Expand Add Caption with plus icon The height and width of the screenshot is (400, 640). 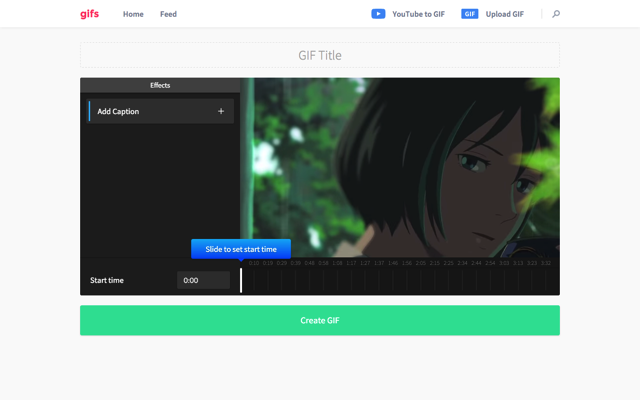[221, 111]
